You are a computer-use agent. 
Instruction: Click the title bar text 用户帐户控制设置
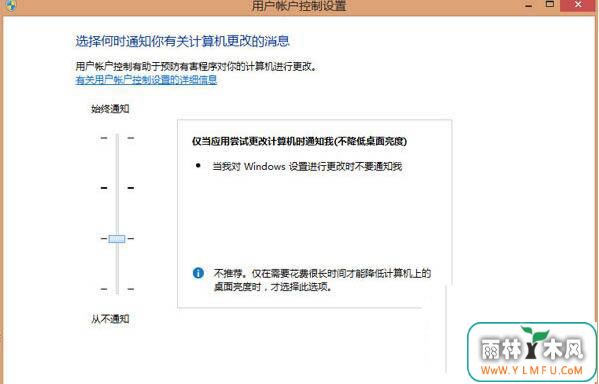click(299, 6)
